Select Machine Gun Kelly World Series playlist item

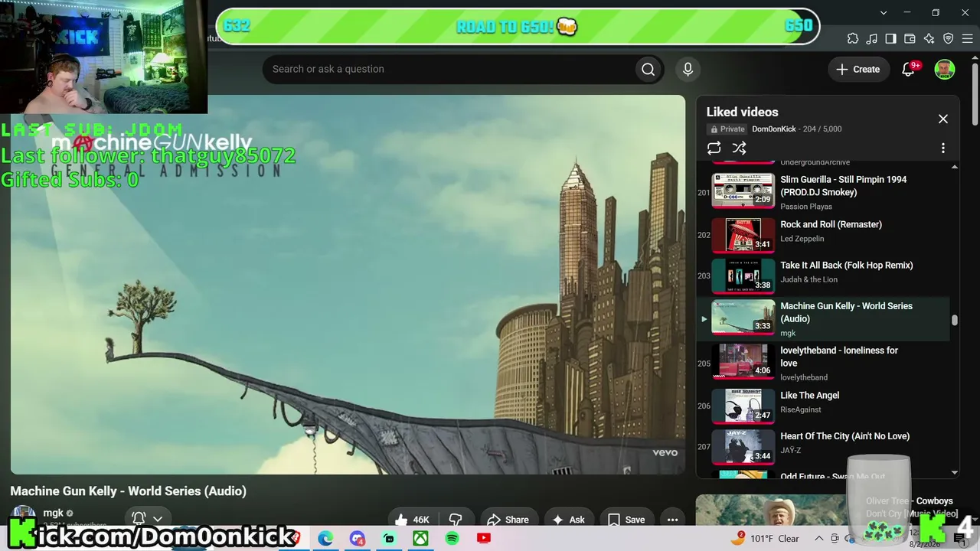click(823, 319)
